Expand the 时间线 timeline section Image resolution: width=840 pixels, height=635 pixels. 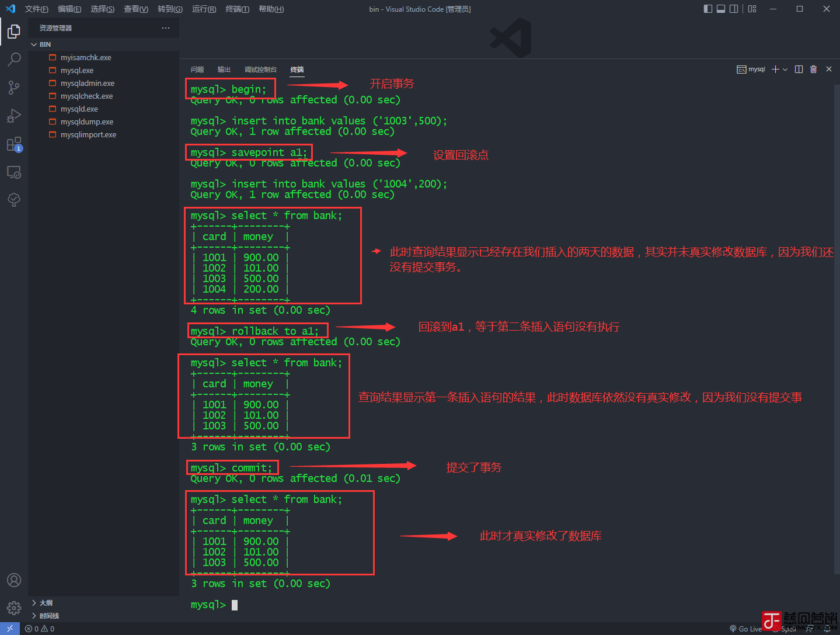(x=104, y=616)
